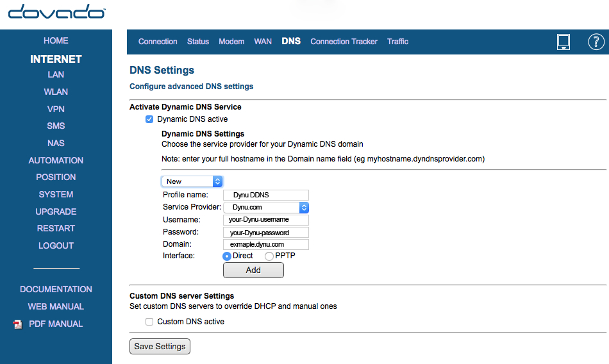Click 'Configure advanced DNS settings' text
The image size is (609, 364).
[192, 87]
